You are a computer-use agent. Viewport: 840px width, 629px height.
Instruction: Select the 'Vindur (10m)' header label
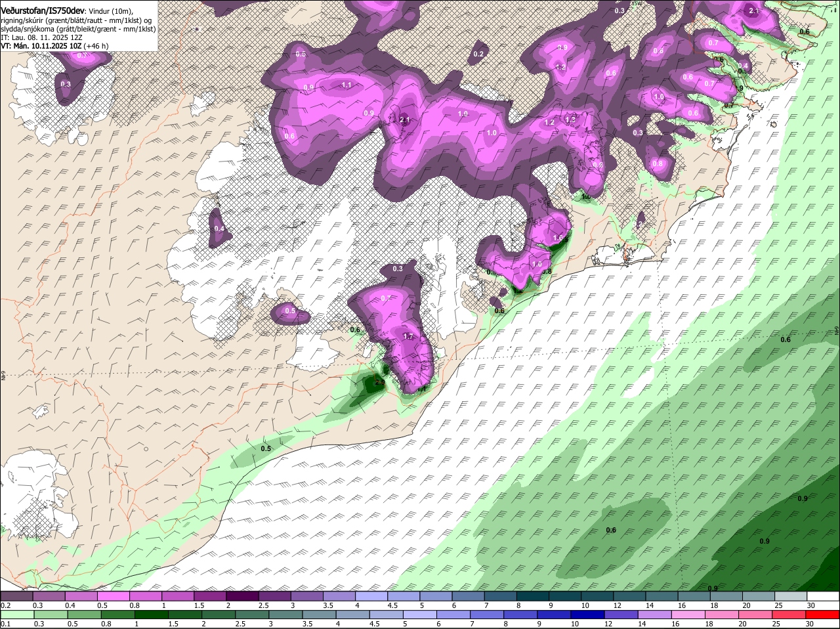point(110,12)
